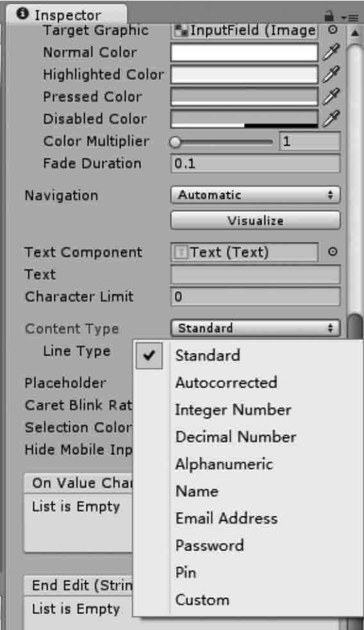The width and height of the screenshot is (364, 630).
Task: Use the Highlighted Color eyedropper
Action: pyautogui.click(x=331, y=74)
